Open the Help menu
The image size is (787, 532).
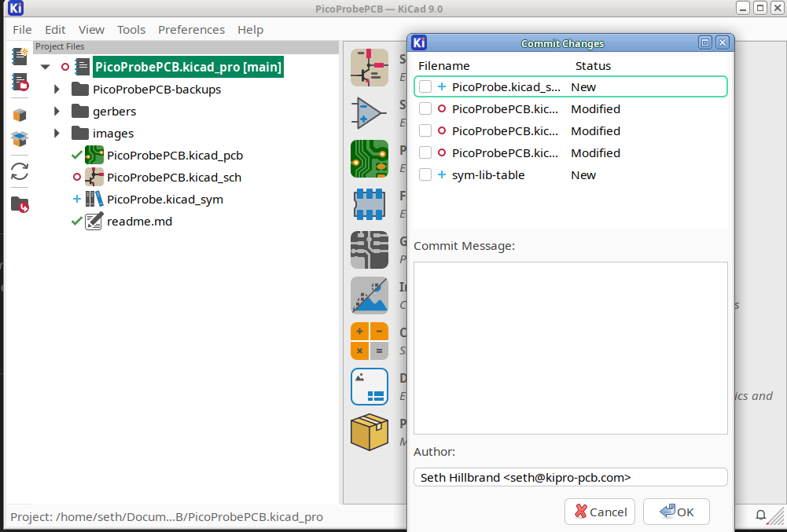tap(251, 30)
